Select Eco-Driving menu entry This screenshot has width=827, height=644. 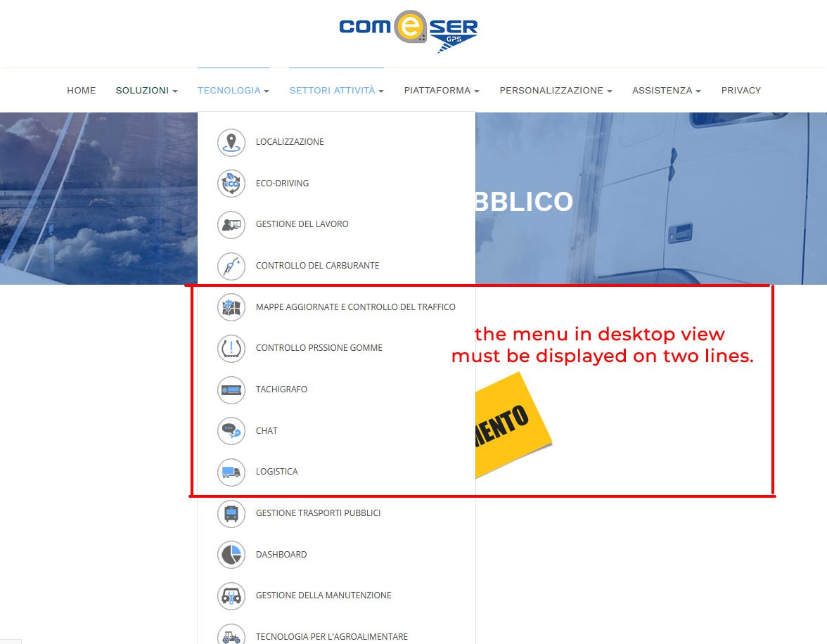click(282, 183)
